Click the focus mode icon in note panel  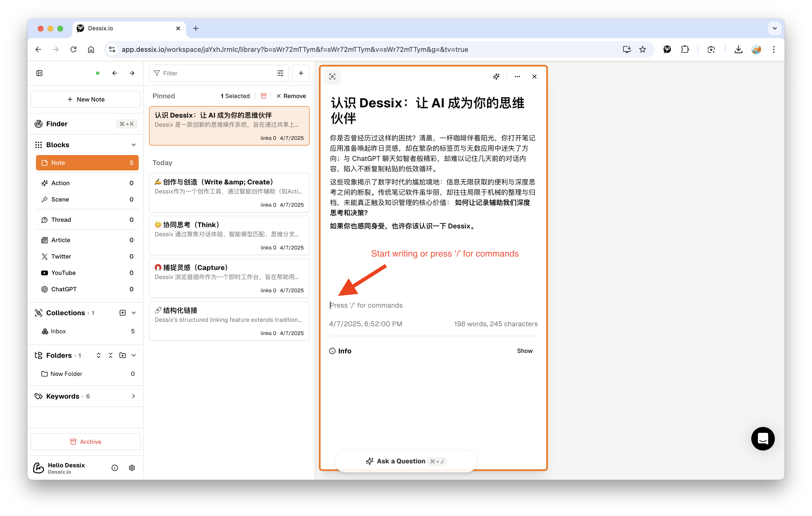pyautogui.click(x=332, y=77)
